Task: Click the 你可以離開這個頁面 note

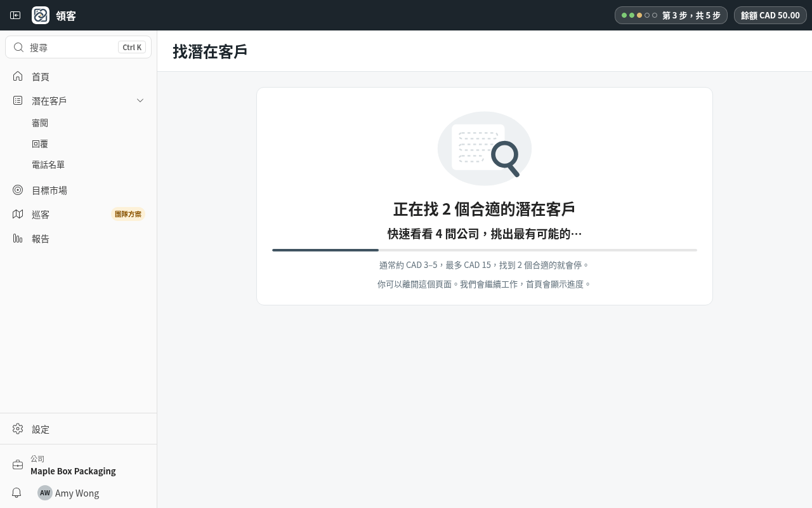Action: pyautogui.click(x=485, y=284)
